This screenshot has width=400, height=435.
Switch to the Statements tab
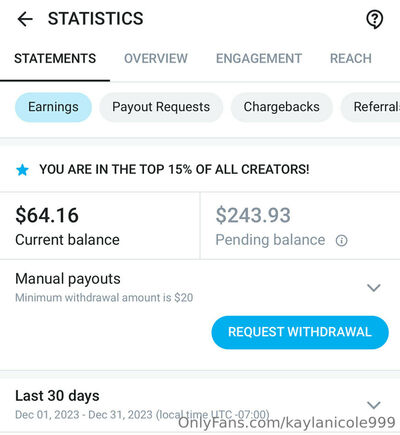pyautogui.click(x=55, y=59)
